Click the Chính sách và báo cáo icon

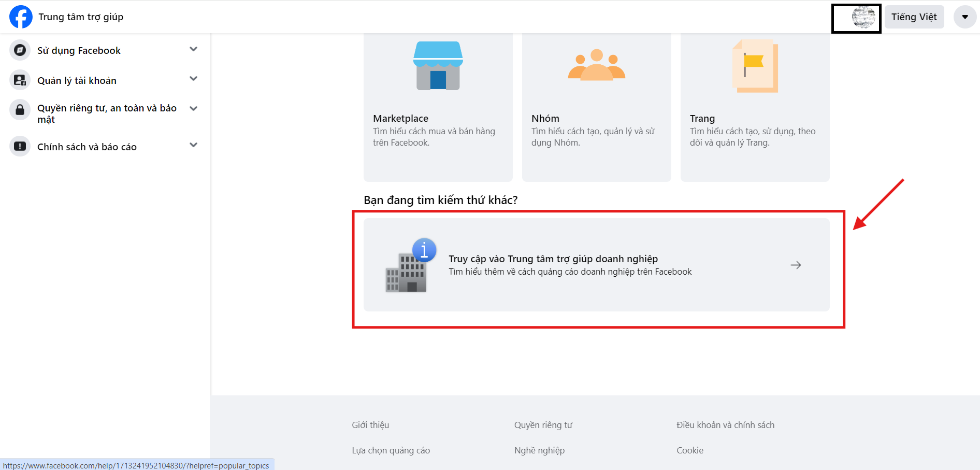[x=20, y=146]
